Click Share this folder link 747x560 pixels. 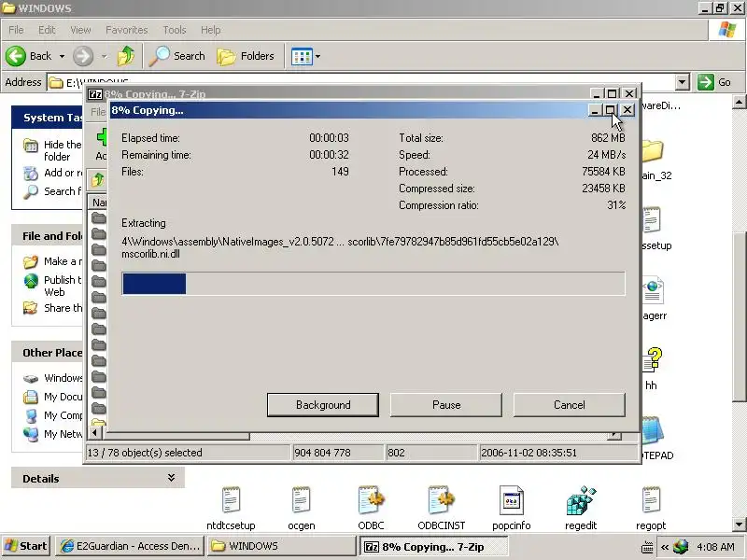53,308
